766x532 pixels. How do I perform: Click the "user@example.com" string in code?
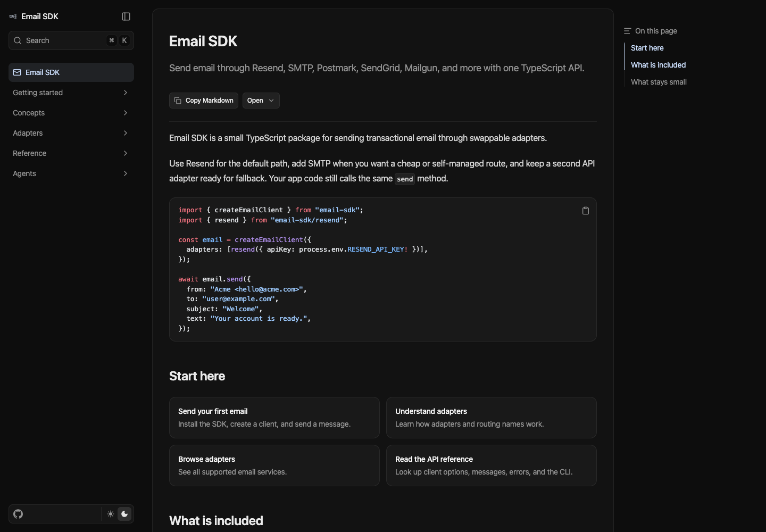point(238,299)
